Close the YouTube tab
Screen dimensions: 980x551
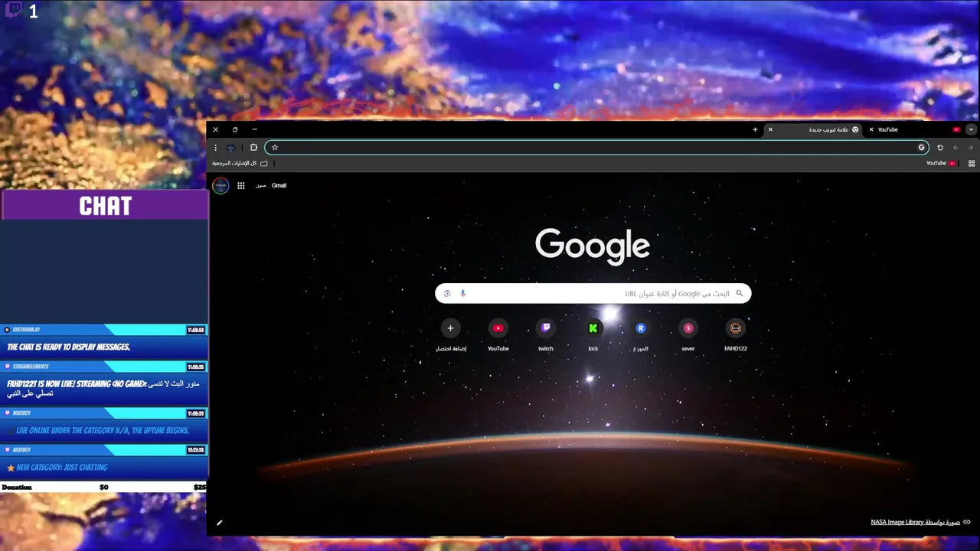pos(871,129)
